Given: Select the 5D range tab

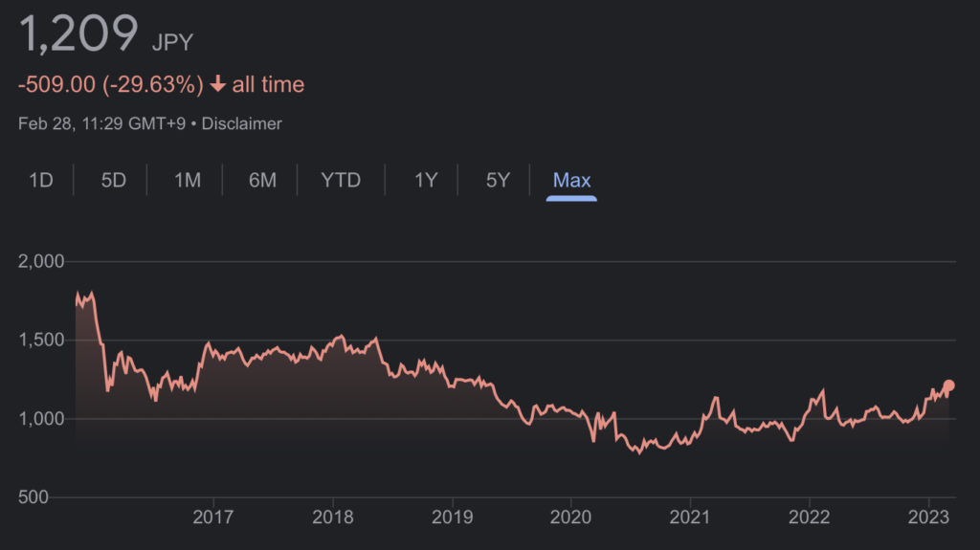Looking at the screenshot, I should click(114, 180).
